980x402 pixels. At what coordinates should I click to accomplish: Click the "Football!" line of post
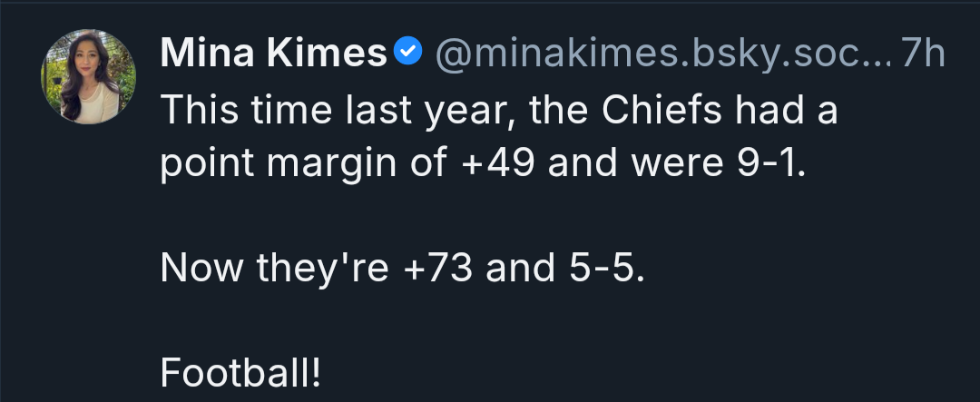(x=240, y=372)
